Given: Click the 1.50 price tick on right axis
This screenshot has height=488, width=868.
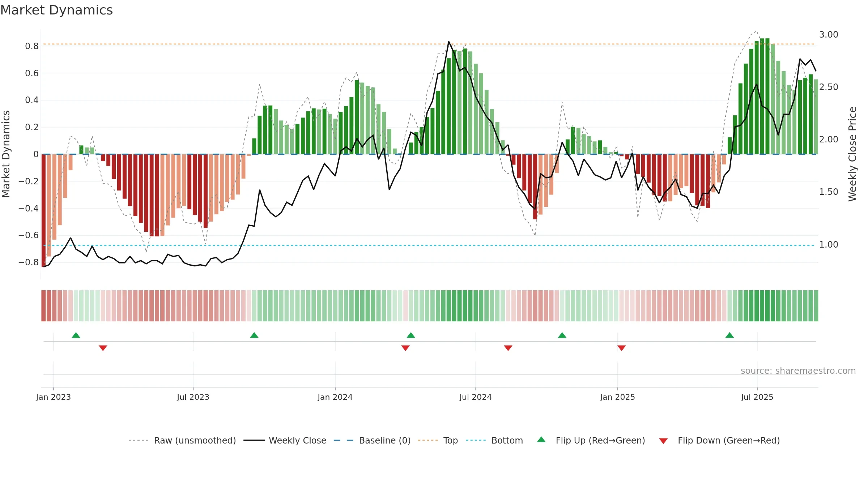Looking at the screenshot, I should (x=829, y=192).
